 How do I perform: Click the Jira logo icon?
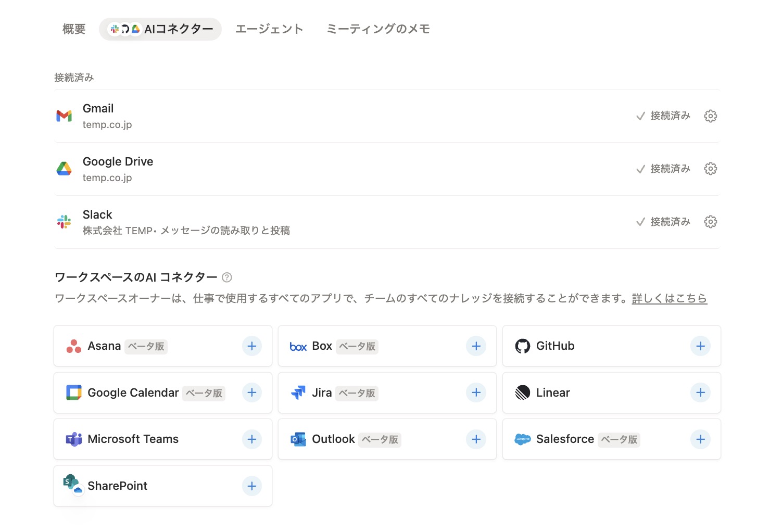click(298, 392)
